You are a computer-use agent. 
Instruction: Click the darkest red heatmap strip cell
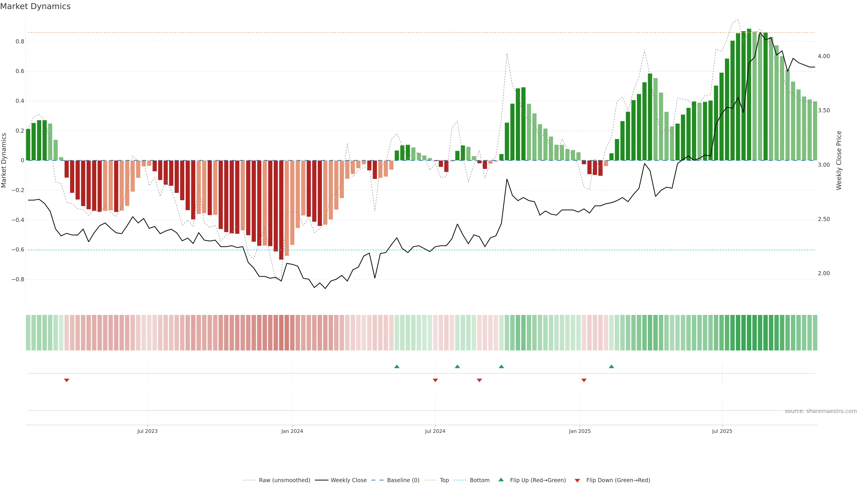coord(281,332)
